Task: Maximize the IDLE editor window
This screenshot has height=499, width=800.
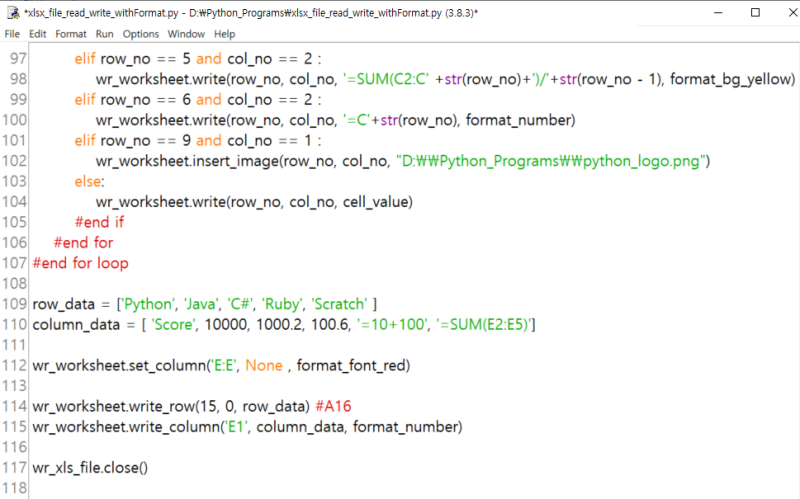Action: click(755, 12)
